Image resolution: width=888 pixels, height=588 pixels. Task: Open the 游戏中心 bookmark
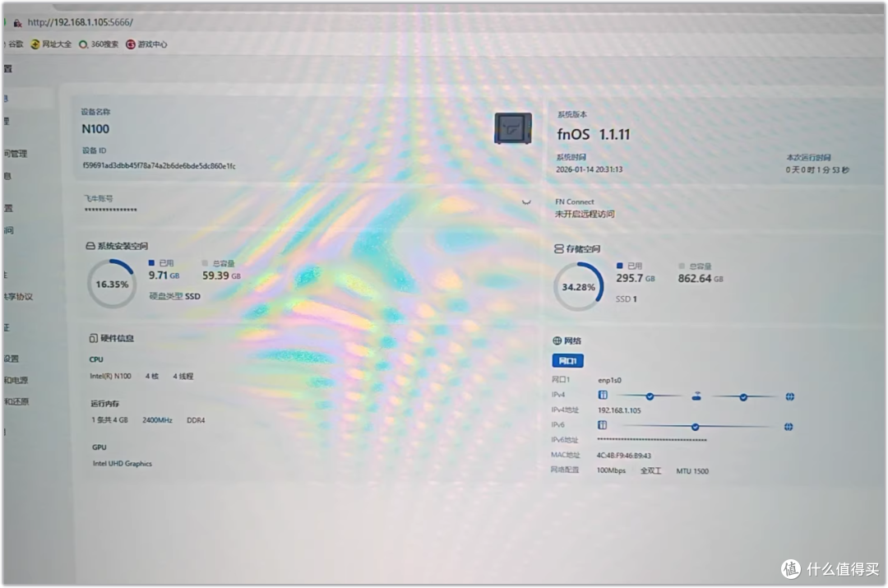146,44
